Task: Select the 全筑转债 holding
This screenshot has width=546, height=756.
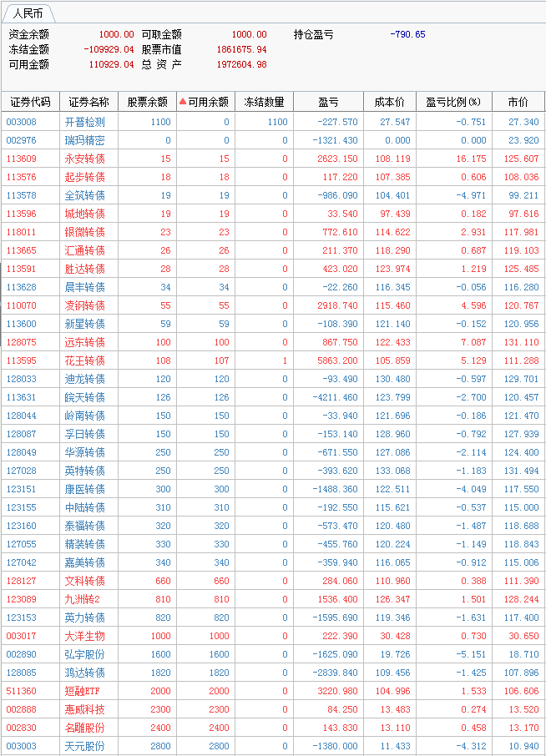Action: (x=273, y=195)
